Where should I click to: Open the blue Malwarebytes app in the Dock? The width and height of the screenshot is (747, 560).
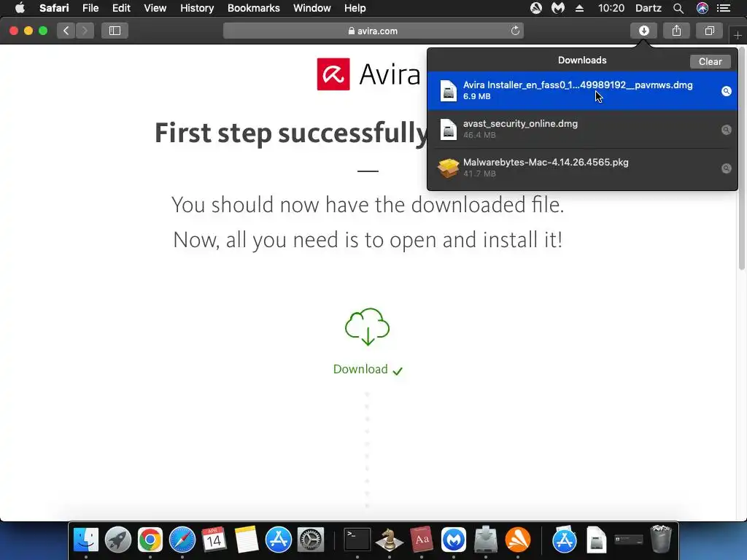pos(454,540)
